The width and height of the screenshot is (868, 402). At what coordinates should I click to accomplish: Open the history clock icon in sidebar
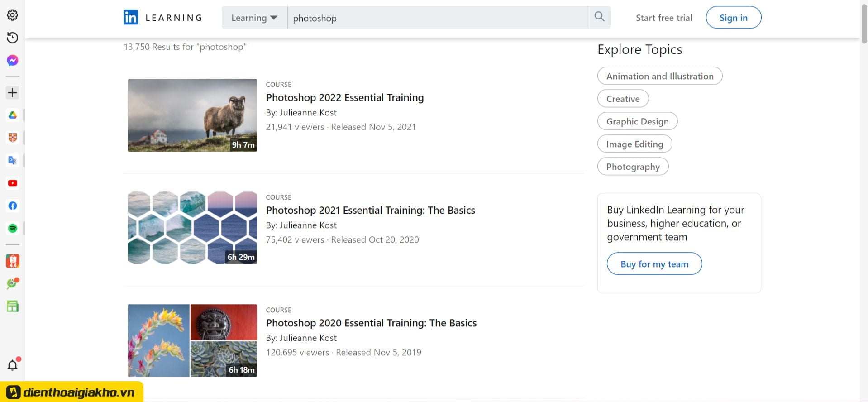pyautogui.click(x=13, y=38)
